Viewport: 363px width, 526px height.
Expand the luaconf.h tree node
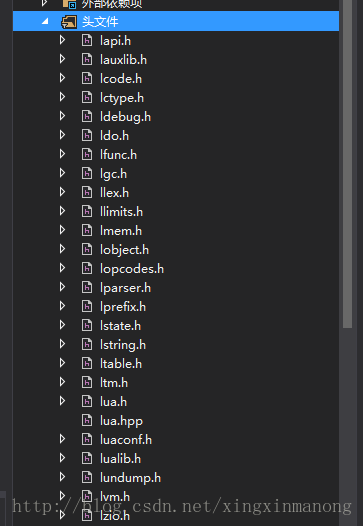click(62, 439)
